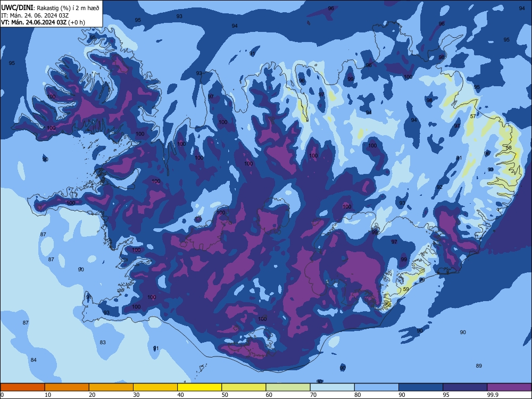
Task: Click the dark orange 0–10 legend swatch
Action: point(22,387)
